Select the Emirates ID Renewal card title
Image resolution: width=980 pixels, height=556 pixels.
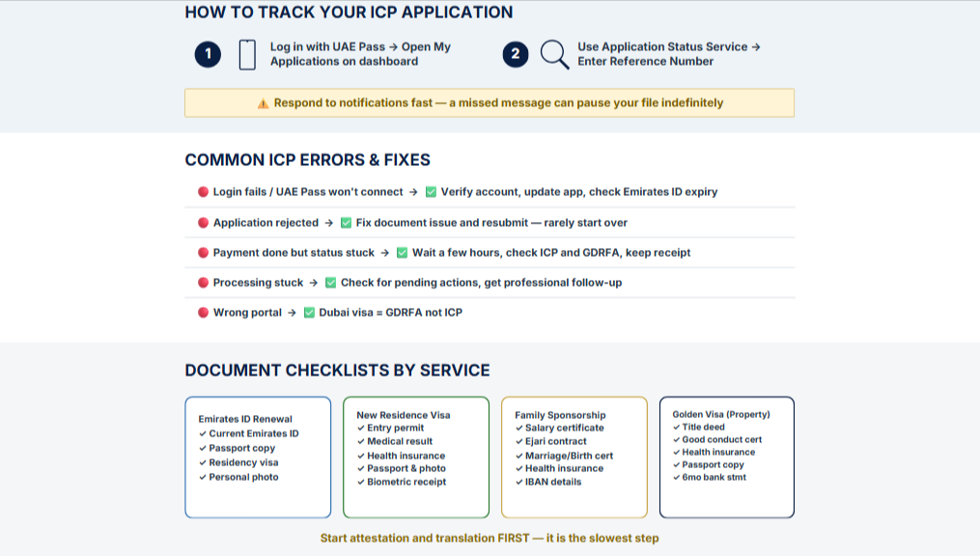[245, 419]
